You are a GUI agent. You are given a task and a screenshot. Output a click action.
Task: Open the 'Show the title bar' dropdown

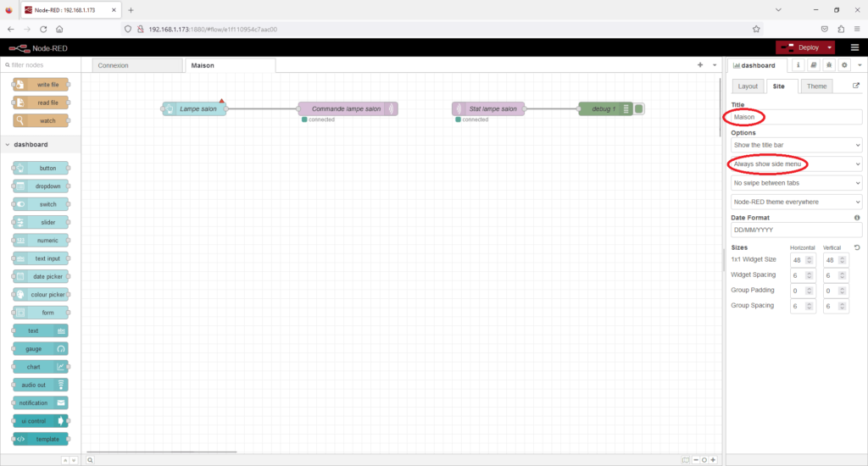tap(796, 145)
